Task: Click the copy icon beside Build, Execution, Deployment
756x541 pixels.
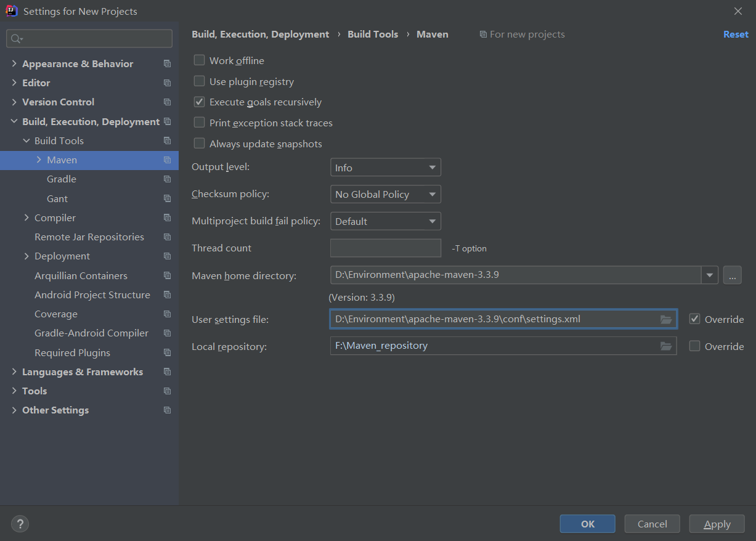Action: point(167,121)
